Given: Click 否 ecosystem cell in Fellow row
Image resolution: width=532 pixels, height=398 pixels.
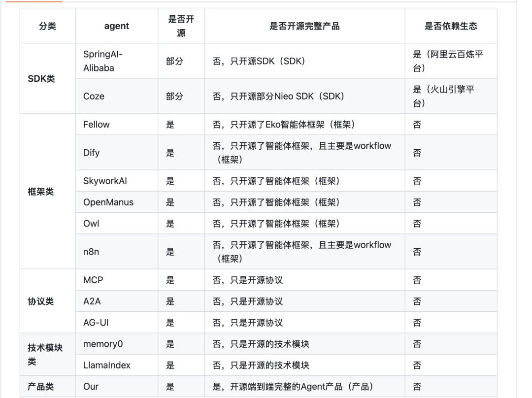Looking at the screenshot, I should [451, 124].
